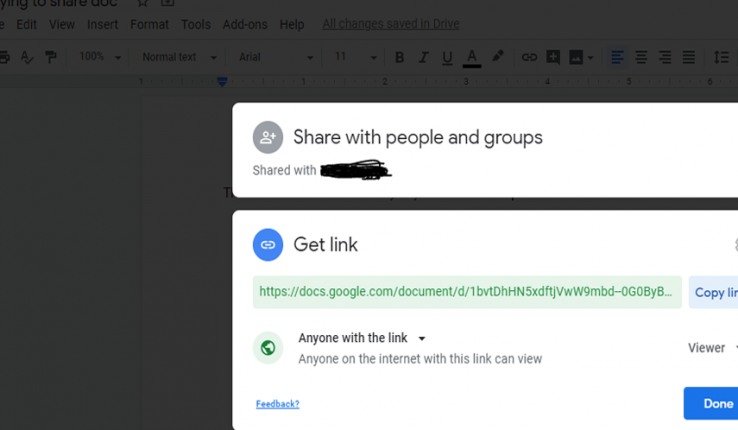Click the Feedback? link
Screen dimensions: 738x430
tap(278, 404)
